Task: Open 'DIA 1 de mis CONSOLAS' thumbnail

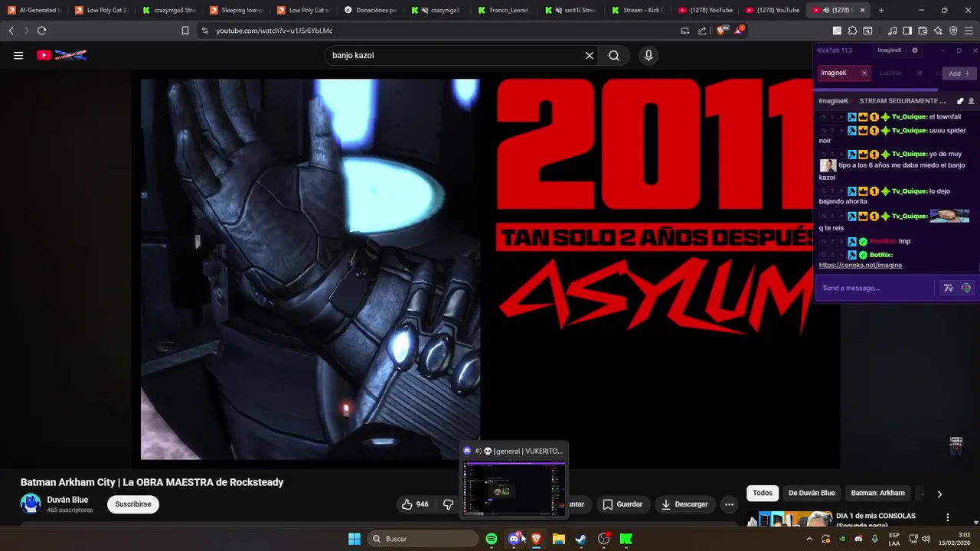Action: pyautogui.click(x=789, y=520)
